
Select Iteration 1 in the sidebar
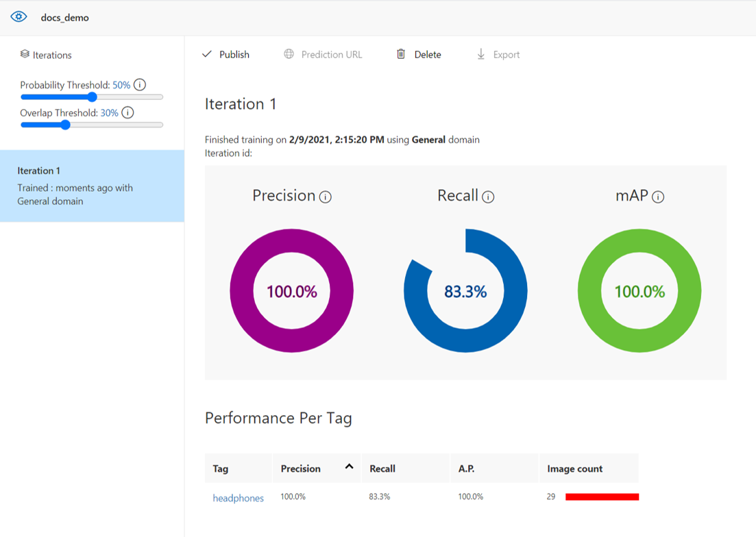[92, 186]
